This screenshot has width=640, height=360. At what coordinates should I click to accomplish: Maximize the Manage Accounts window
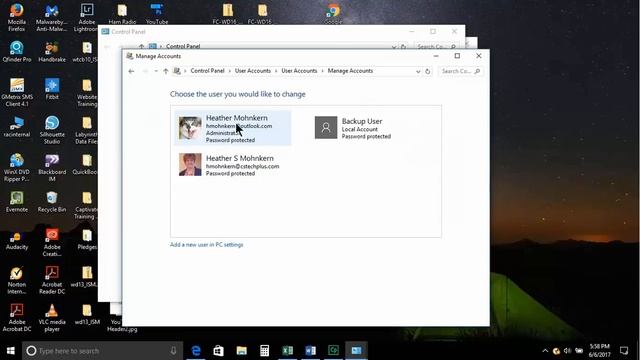(x=457, y=56)
